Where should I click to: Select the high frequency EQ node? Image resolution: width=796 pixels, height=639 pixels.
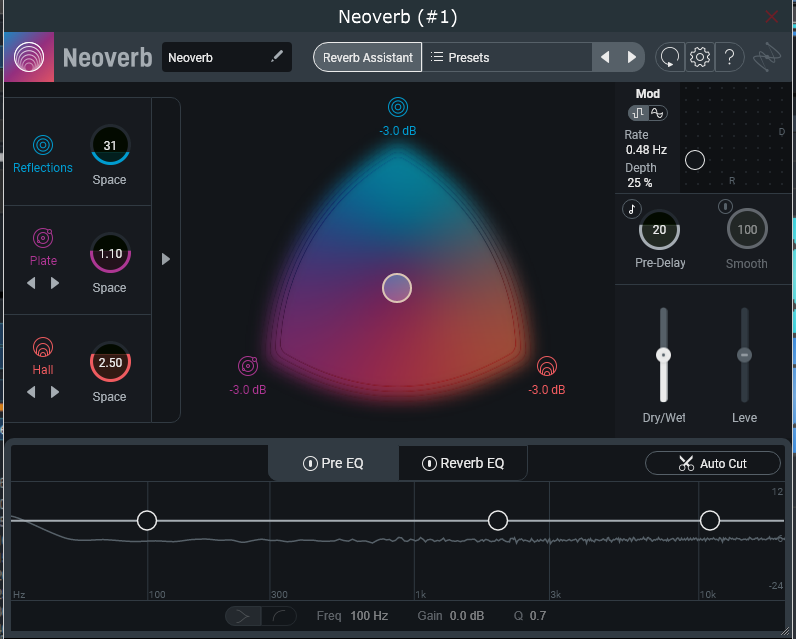709,520
